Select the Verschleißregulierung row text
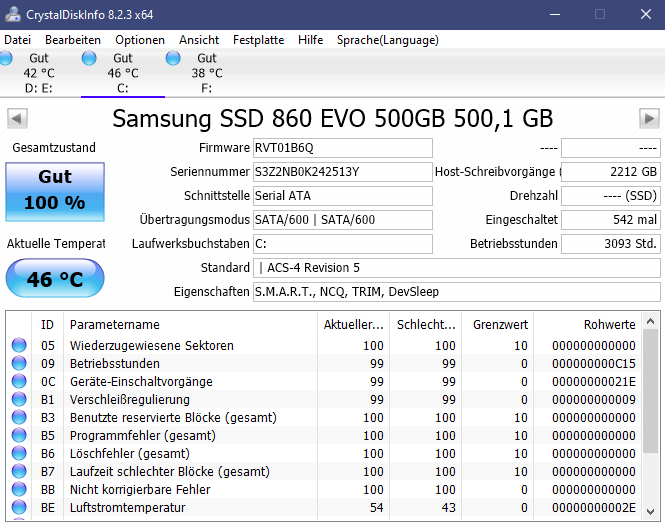 (130, 399)
